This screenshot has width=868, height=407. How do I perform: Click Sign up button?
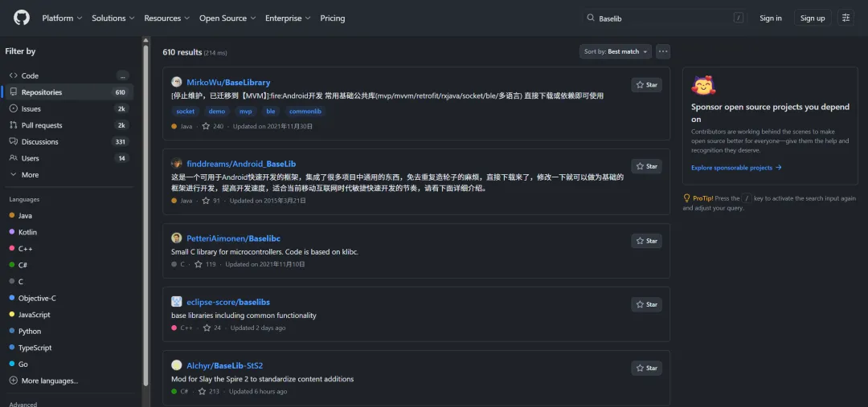tap(813, 18)
